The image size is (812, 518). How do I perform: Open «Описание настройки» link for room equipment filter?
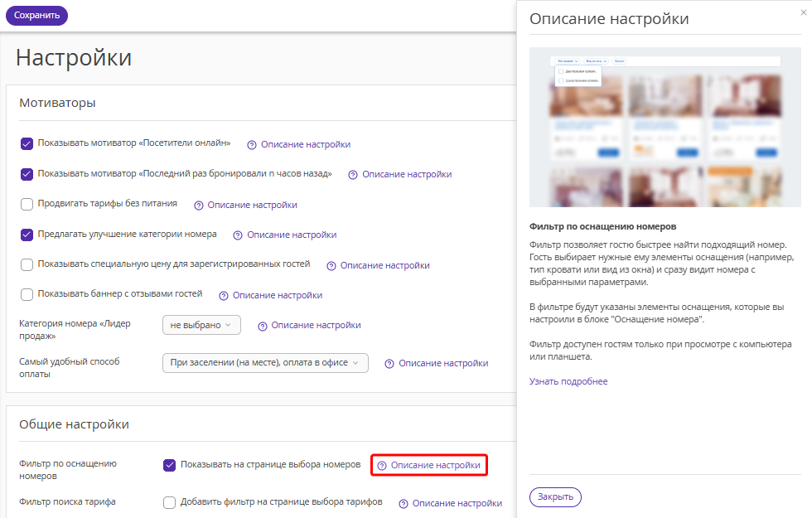click(436, 465)
